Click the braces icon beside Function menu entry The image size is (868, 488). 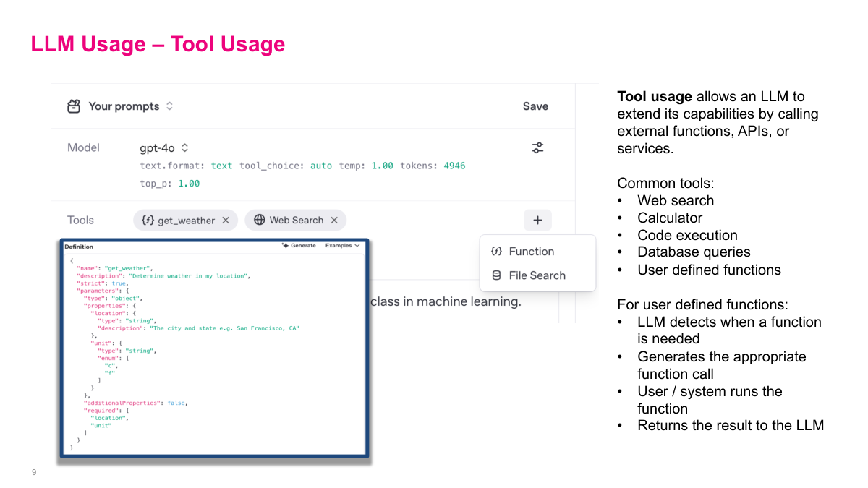(x=496, y=252)
